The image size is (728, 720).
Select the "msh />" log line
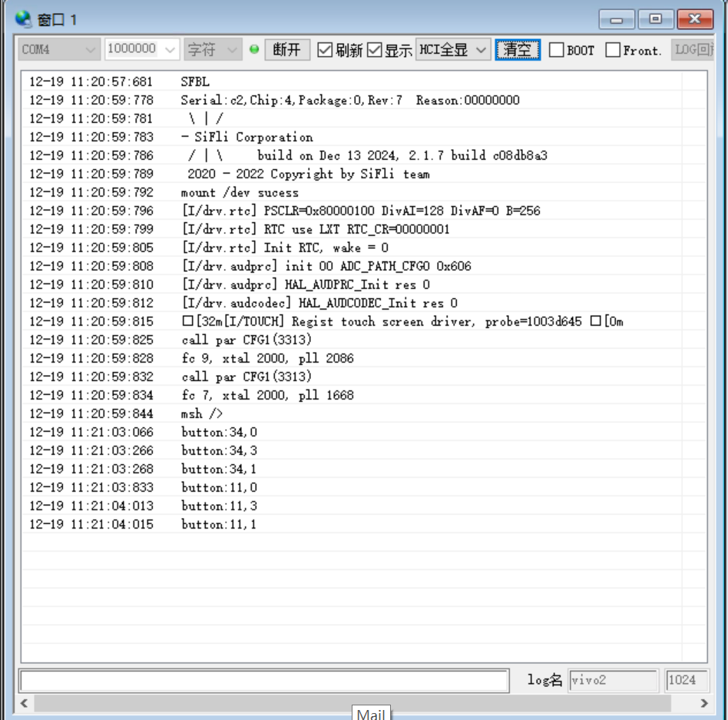click(x=202, y=413)
